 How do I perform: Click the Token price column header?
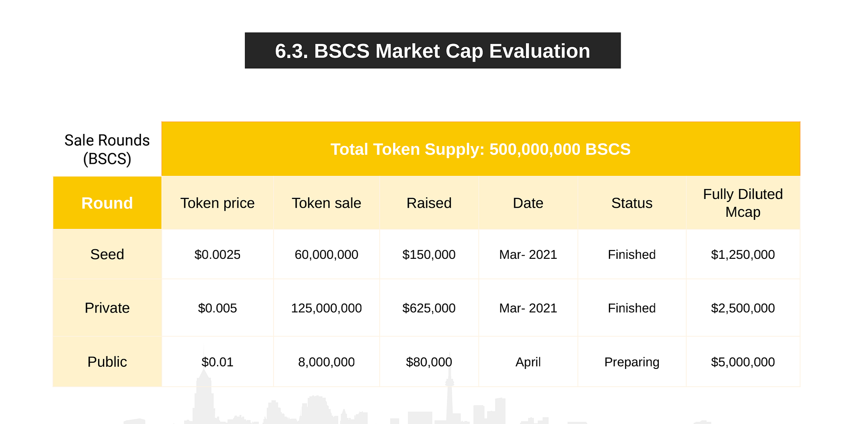[217, 203]
